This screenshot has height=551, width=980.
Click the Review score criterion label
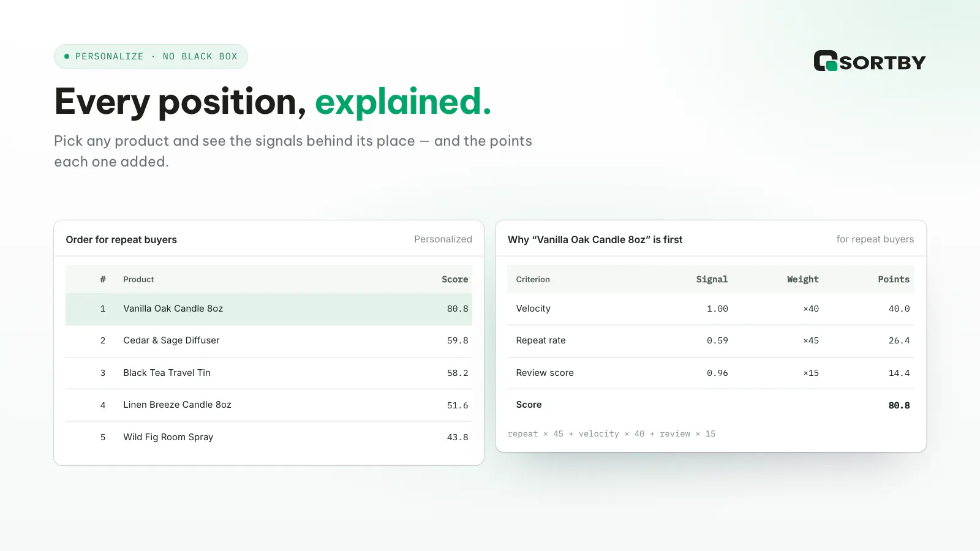545,373
